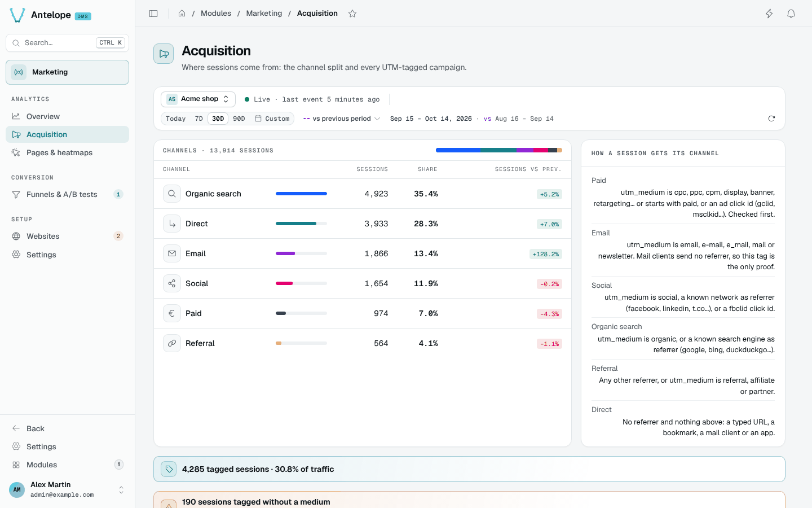Click the Marketing breadcrumb link
This screenshot has height=508, width=812.
pos(264,14)
